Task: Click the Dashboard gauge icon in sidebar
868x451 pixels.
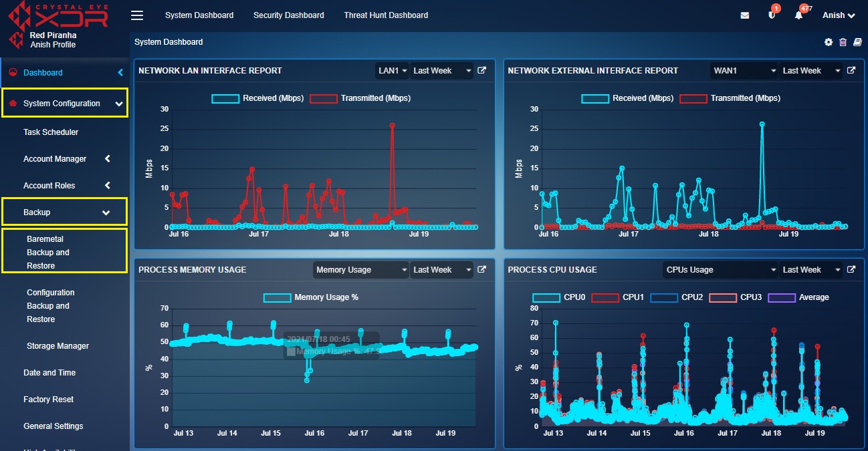Action: click(x=13, y=73)
